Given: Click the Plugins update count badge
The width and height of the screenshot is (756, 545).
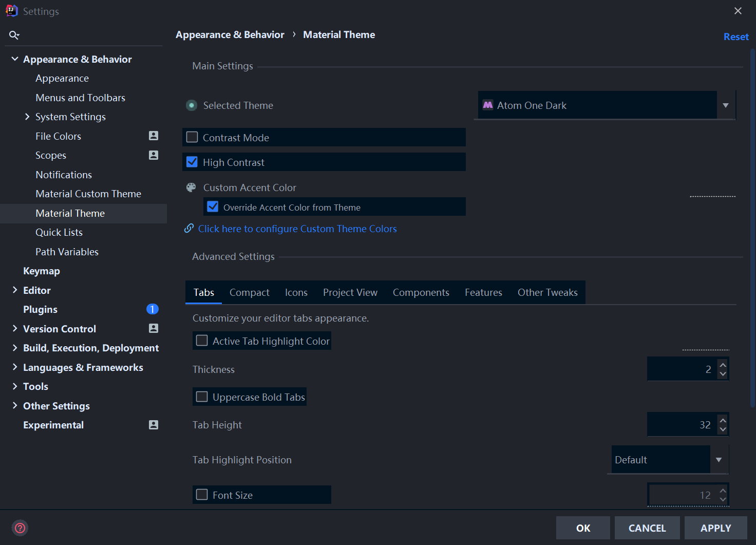Looking at the screenshot, I should [153, 309].
